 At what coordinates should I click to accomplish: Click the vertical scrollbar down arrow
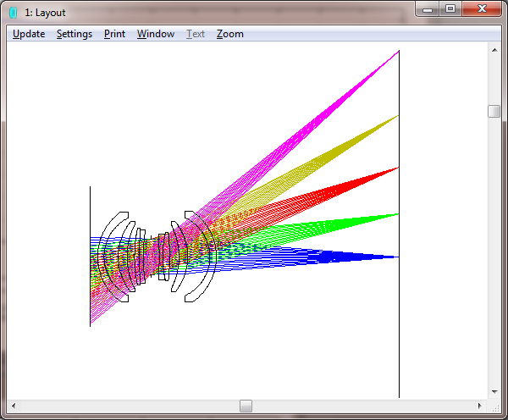(x=494, y=392)
